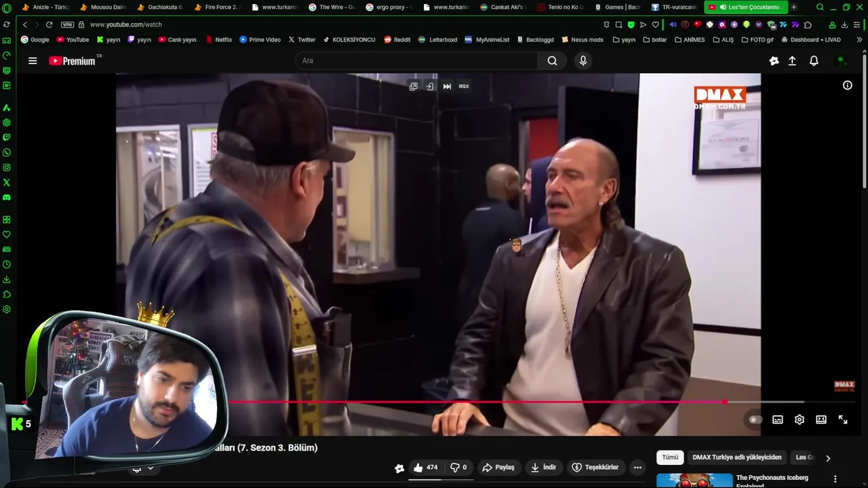Open browser downloads icon in toolbar
Image resolution: width=868 pixels, height=488 pixels.
pos(844,24)
